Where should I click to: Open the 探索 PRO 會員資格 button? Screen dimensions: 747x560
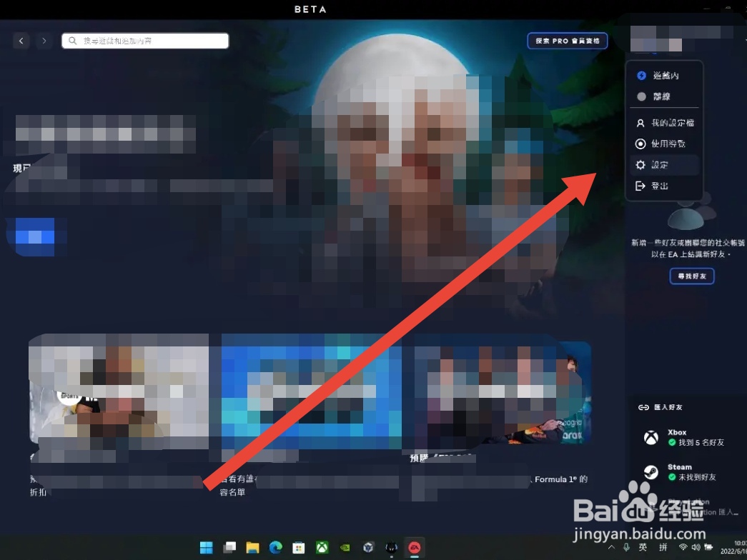tap(568, 41)
